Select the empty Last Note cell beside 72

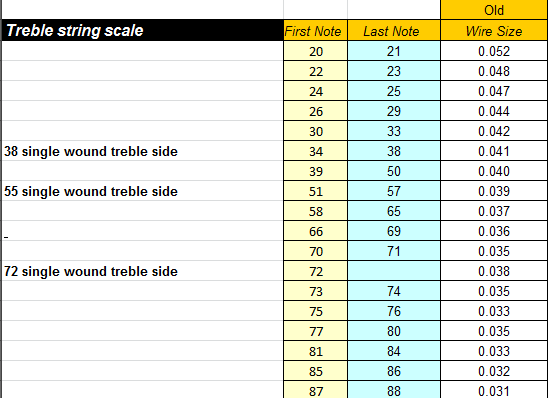click(x=394, y=271)
